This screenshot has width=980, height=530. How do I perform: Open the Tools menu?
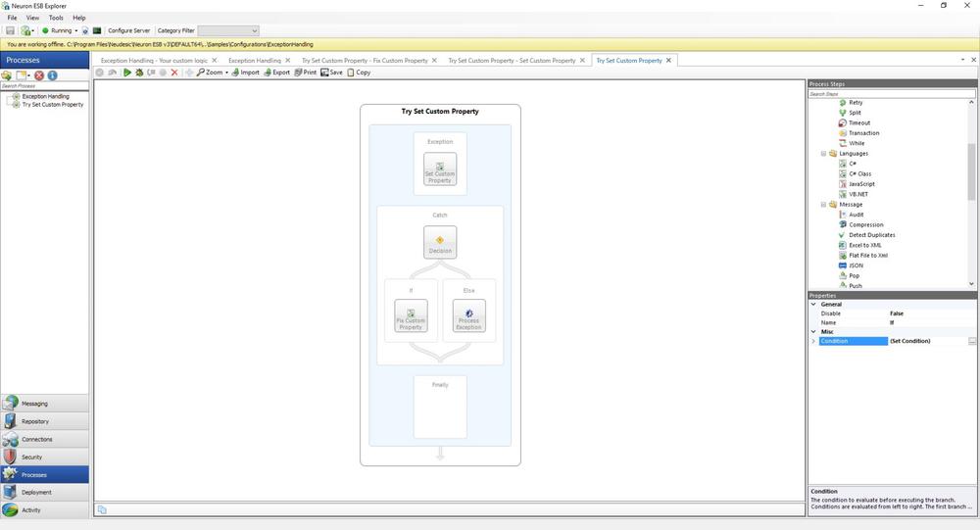56,18
